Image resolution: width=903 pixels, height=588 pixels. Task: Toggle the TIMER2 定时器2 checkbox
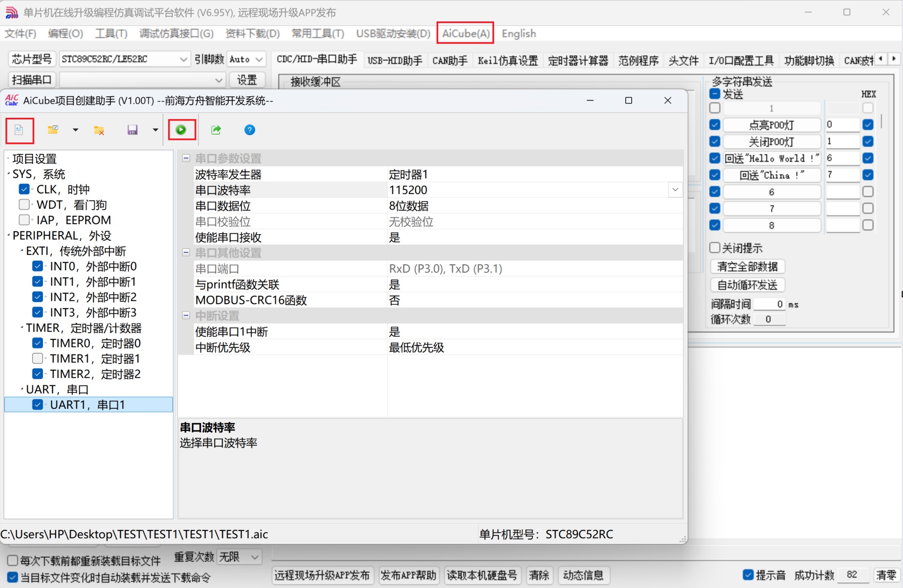37,374
